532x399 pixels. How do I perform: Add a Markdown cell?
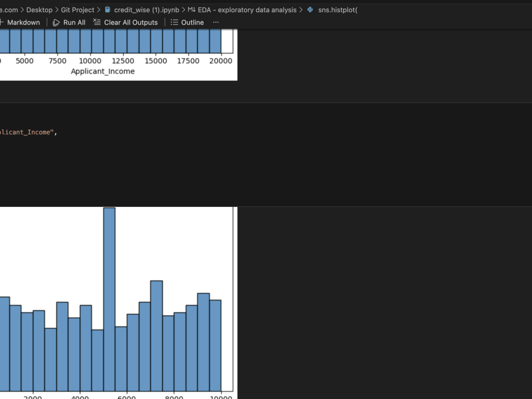tap(20, 22)
